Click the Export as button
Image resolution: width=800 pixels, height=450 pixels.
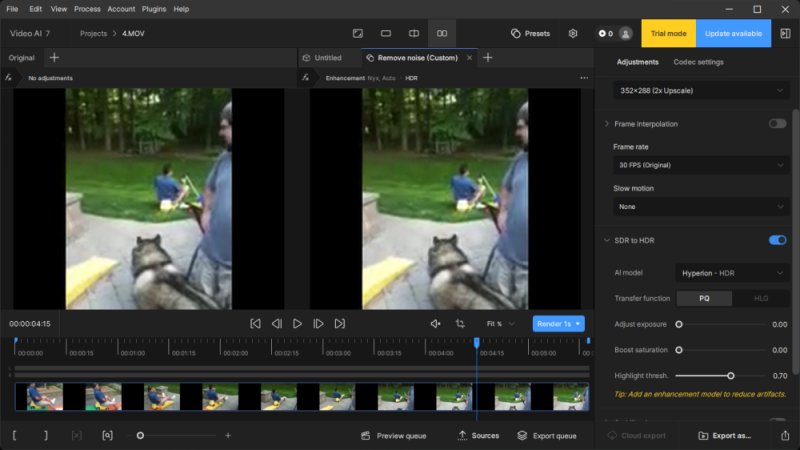click(724, 436)
